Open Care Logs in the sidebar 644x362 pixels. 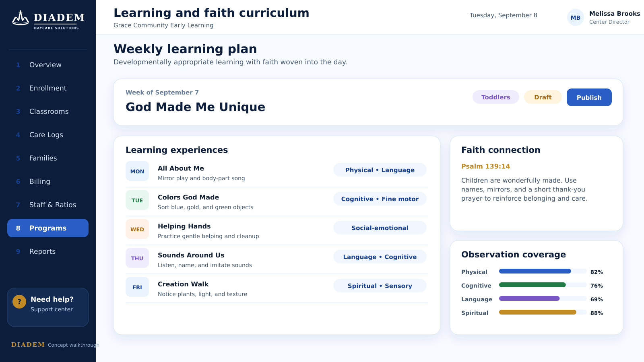(x=48, y=135)
